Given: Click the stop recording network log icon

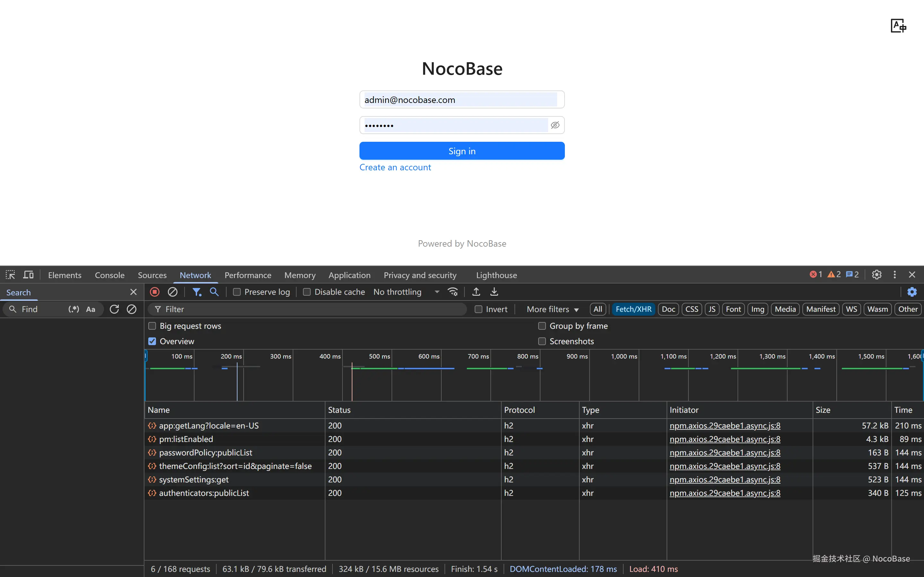Looking at the screenshot, I should coord(155,292).
